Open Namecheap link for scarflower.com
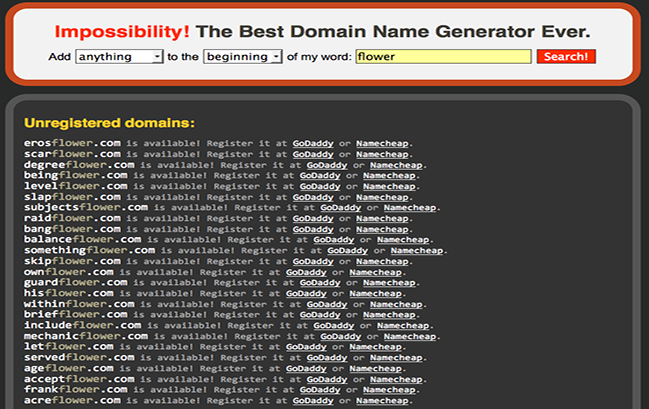649x409 pixels. 382,154
